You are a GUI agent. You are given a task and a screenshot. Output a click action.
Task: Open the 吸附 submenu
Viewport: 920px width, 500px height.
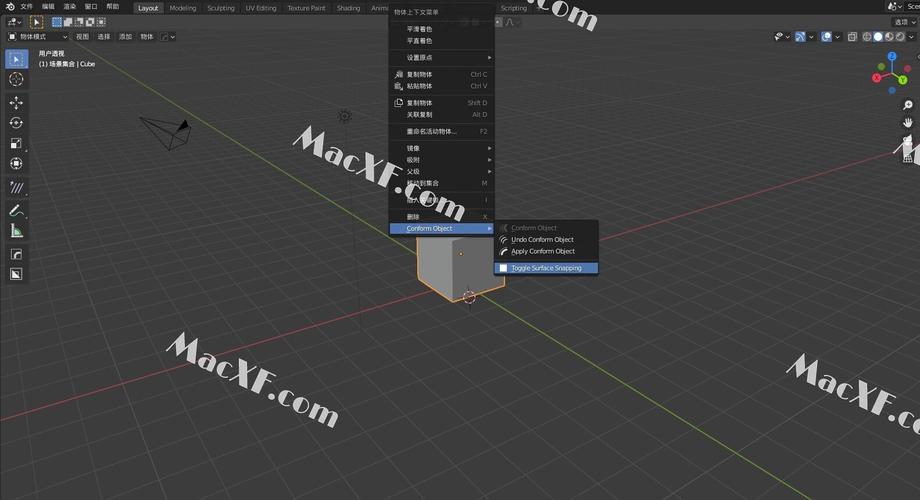click(x=442, y=160)
